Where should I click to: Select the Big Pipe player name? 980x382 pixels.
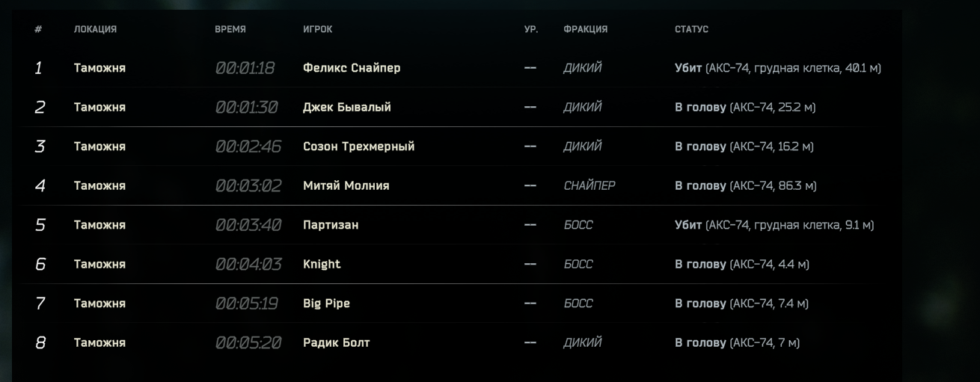coord(326,304)
